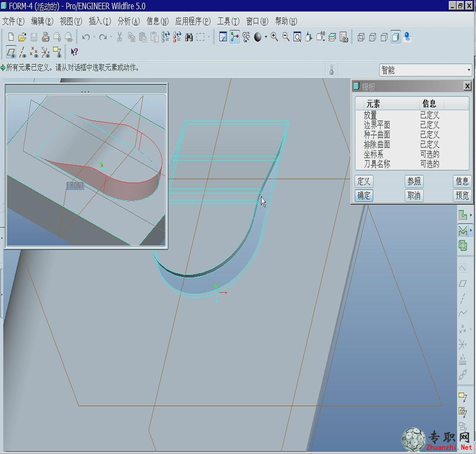Viewport: 476px width, 454px height.
Task: Click the Redo arrow icon
Action: click(x=103, y=37)
